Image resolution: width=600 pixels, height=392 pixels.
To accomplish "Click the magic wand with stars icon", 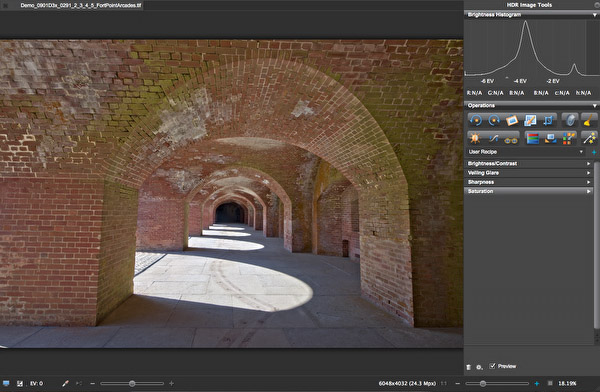I will (x=589, y=138).
